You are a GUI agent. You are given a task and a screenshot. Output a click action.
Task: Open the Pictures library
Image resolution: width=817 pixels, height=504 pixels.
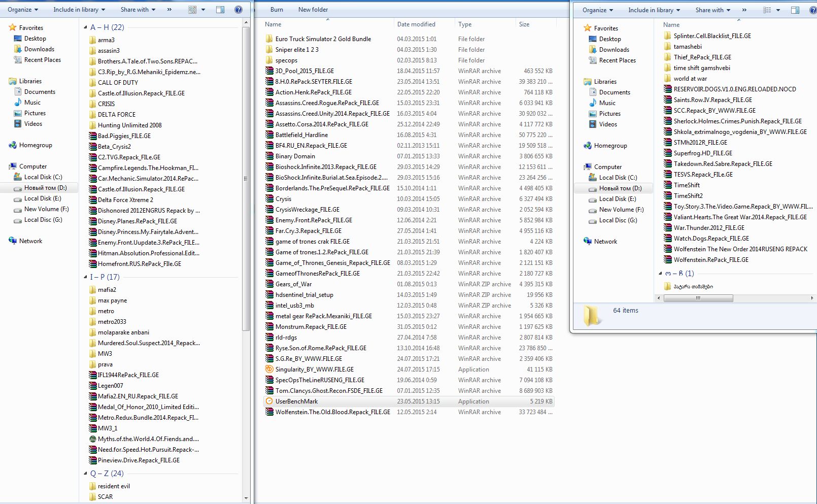35,113
